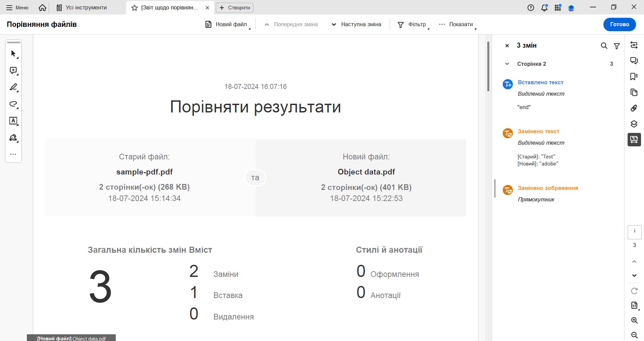The image size is (644, 341).
Task: Open the Attachments panel paperclip icon
Action: coord(634,108)
